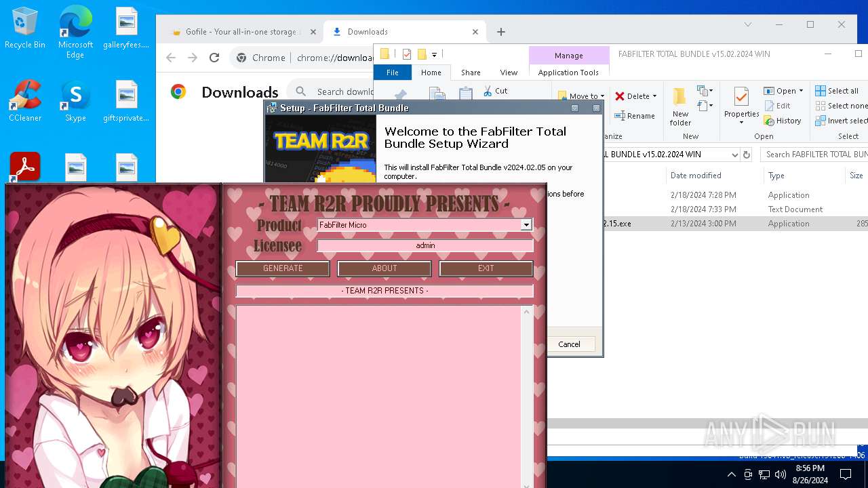
Task: Click the Rename button in ribbon
Action: point(635,116)
